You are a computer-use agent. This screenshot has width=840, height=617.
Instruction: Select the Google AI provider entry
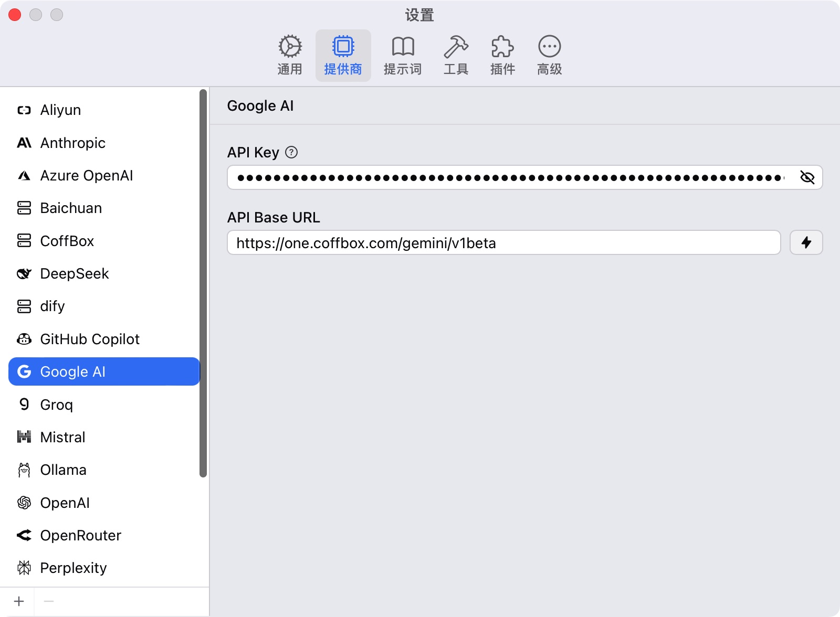104,371
